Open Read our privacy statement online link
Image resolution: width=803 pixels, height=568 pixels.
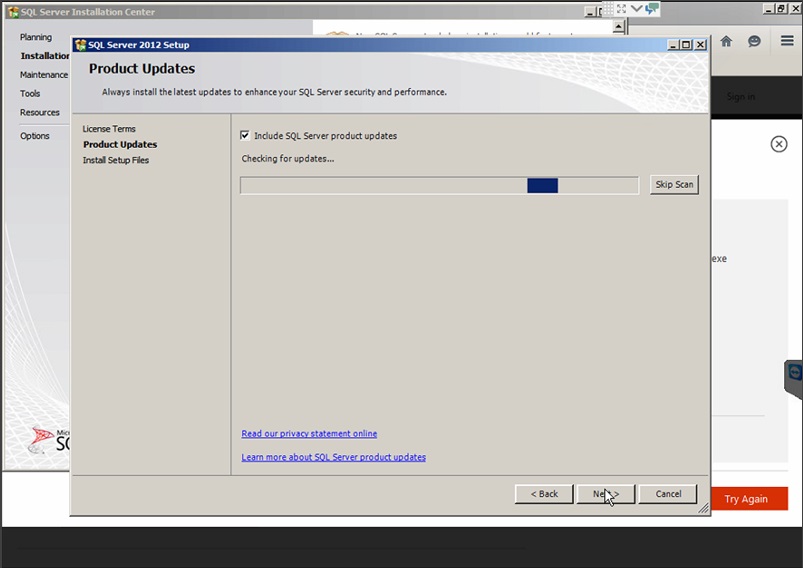[309, 433]
